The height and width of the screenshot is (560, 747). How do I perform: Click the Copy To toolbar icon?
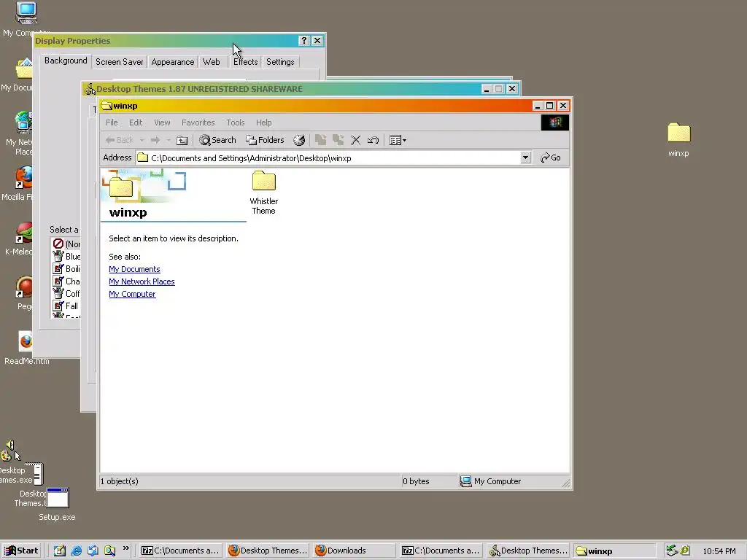(x=338, y=140)
